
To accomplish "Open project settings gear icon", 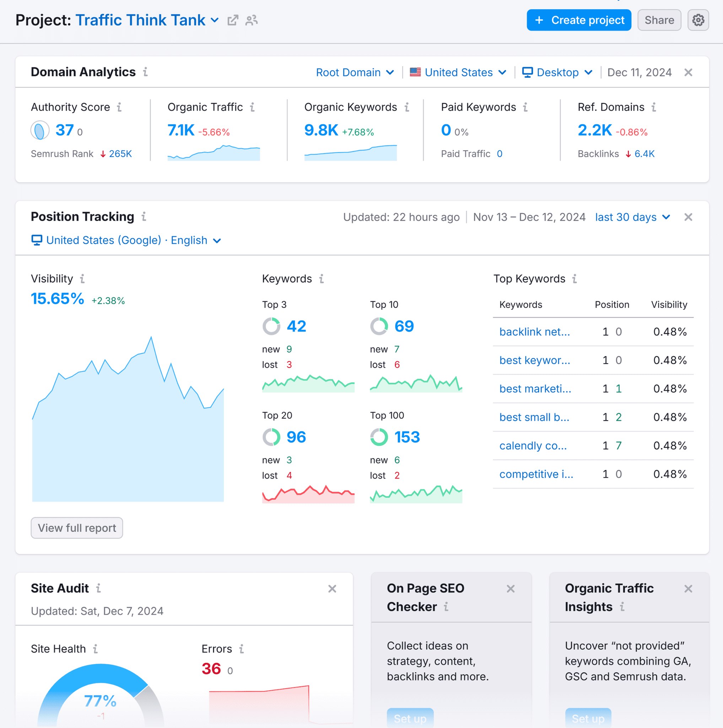I will tap(698, 20).
